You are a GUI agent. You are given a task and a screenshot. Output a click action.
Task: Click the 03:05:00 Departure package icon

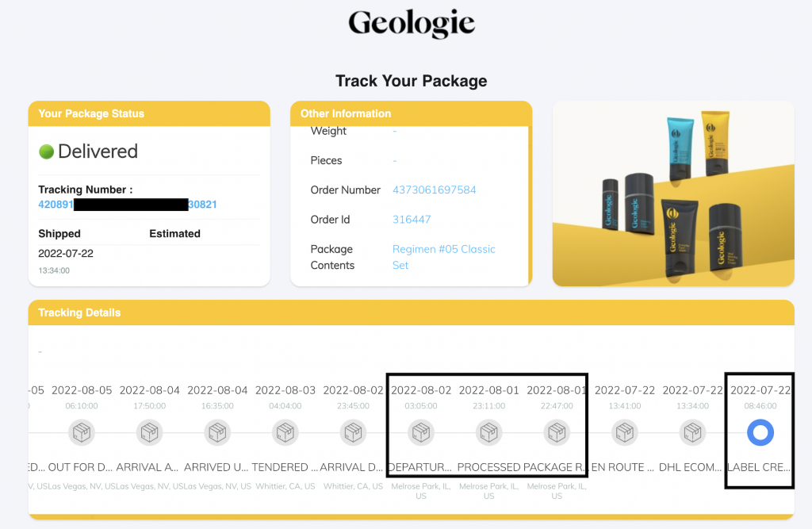[x=421, y=432]
